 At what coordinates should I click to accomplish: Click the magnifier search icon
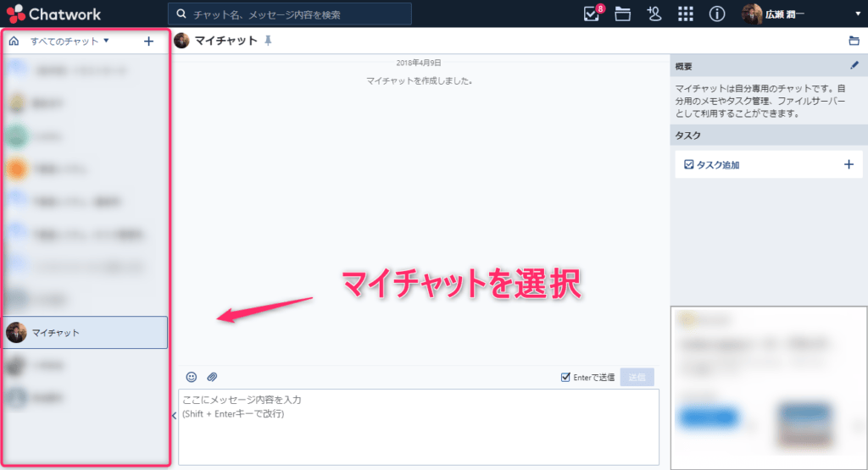(x=181, y=14)
